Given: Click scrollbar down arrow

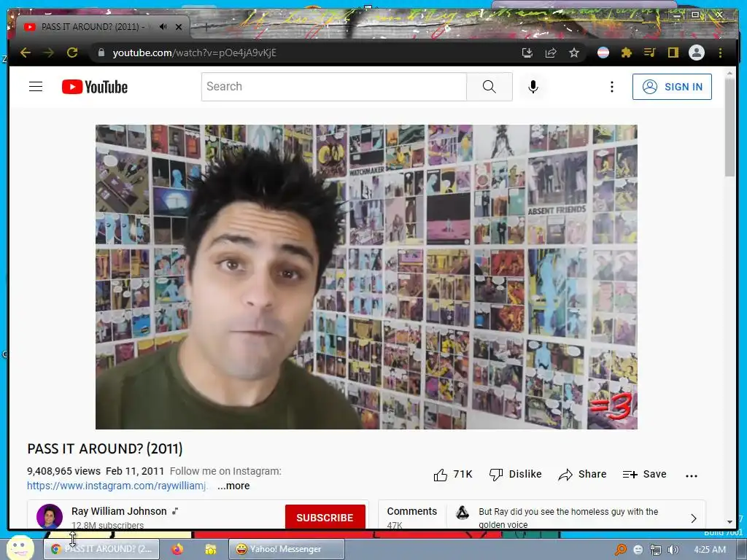Looking at the screenshot, I should [729, 522].
